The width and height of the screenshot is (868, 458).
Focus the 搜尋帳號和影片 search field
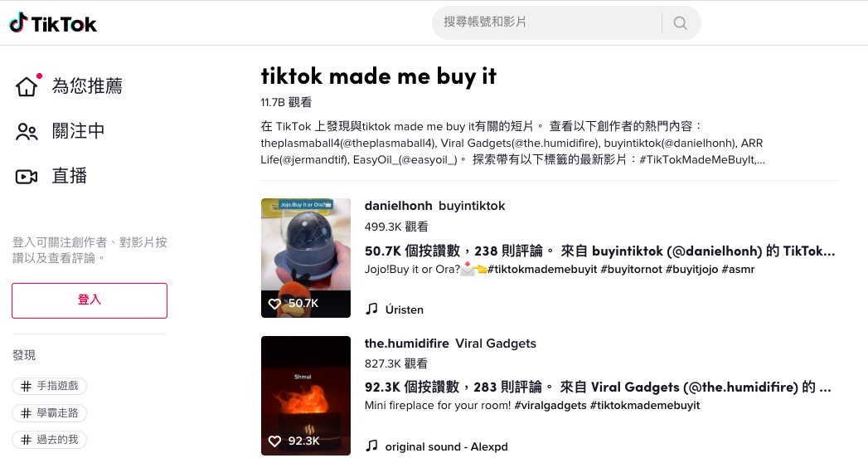pos(546,22)
